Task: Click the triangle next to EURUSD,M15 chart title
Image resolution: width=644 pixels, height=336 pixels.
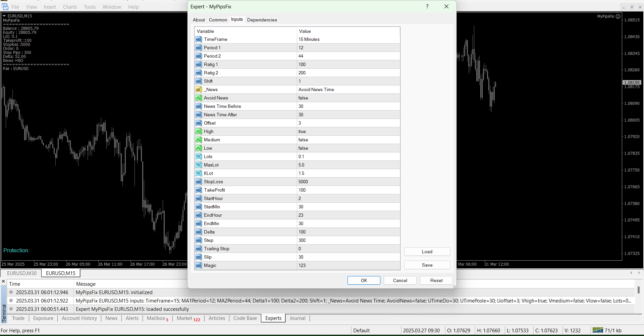Action: click(4, 16)
